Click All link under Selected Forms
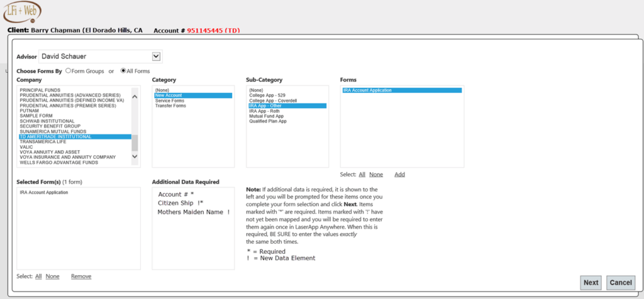 pyautogui.click(x=38, y=276)
